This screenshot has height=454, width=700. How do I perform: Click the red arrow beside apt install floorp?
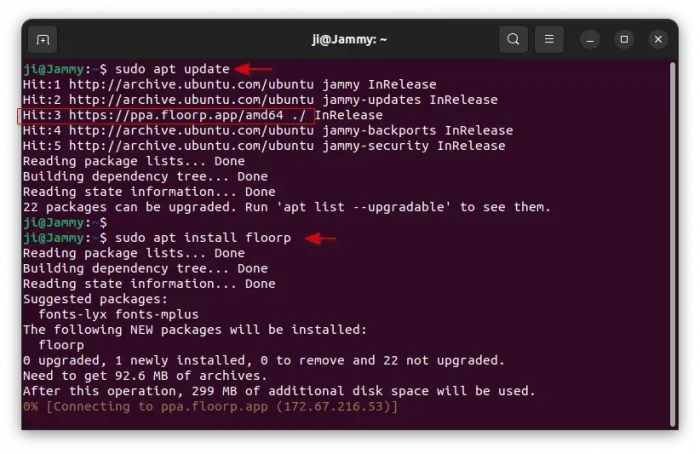321,238
